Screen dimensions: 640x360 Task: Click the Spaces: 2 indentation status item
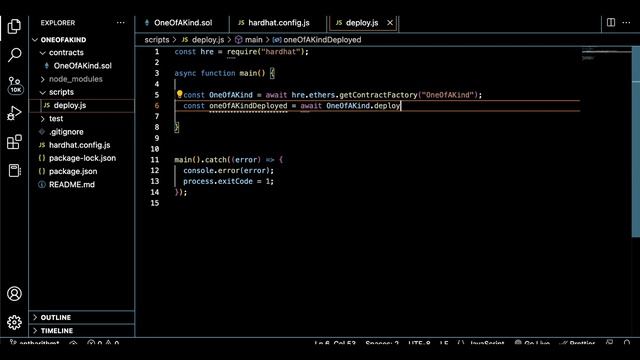point(382,344)
